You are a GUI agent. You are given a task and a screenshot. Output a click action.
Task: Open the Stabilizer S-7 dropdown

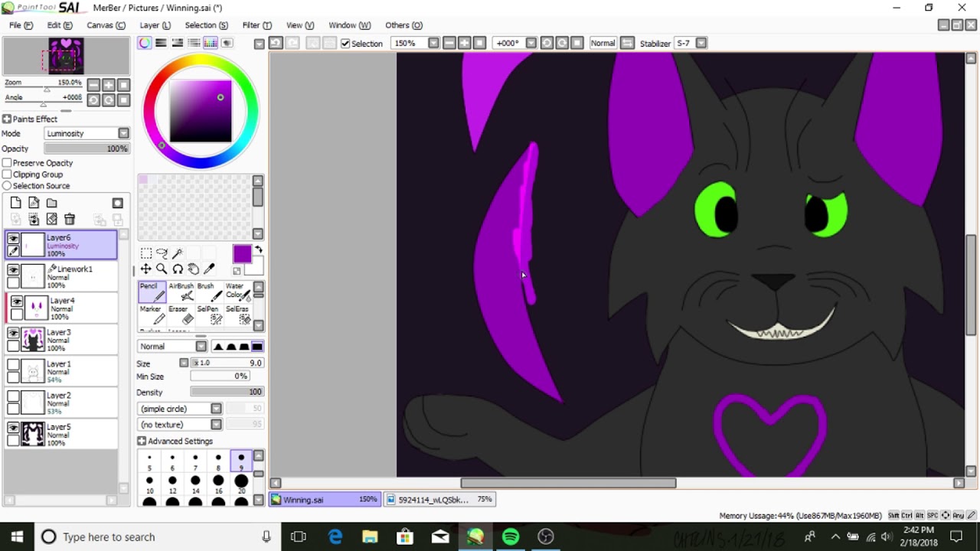[701, 43]
